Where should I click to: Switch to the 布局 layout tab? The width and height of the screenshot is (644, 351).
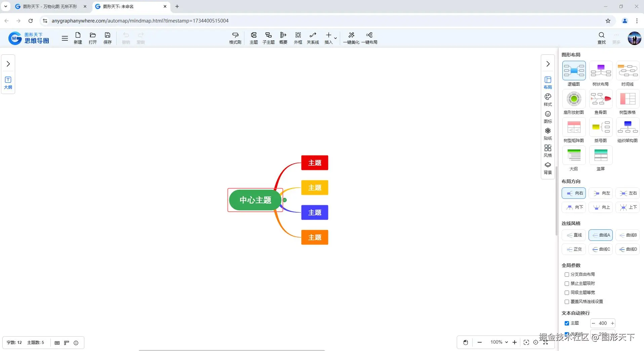pyautogui.click(x=548, y=83)
